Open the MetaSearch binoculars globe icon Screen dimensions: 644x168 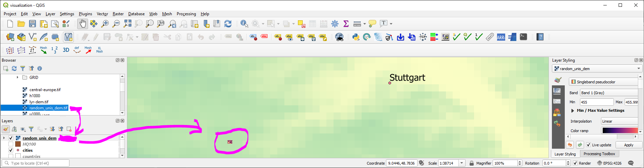tap(339, 37)
